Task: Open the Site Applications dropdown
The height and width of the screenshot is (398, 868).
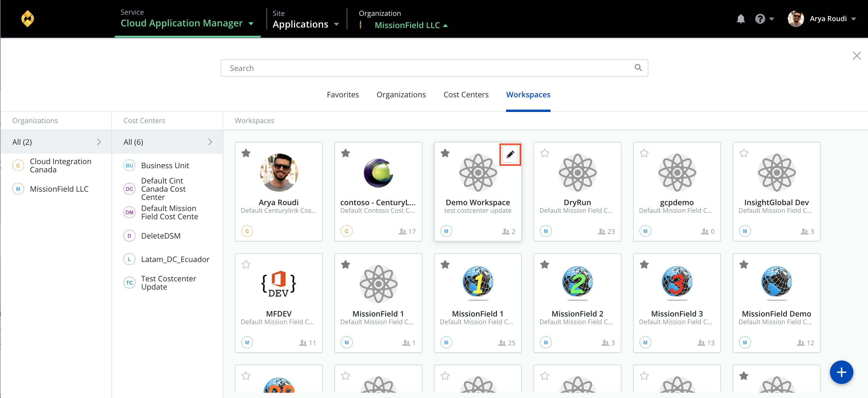Action: tap(306, 24)
